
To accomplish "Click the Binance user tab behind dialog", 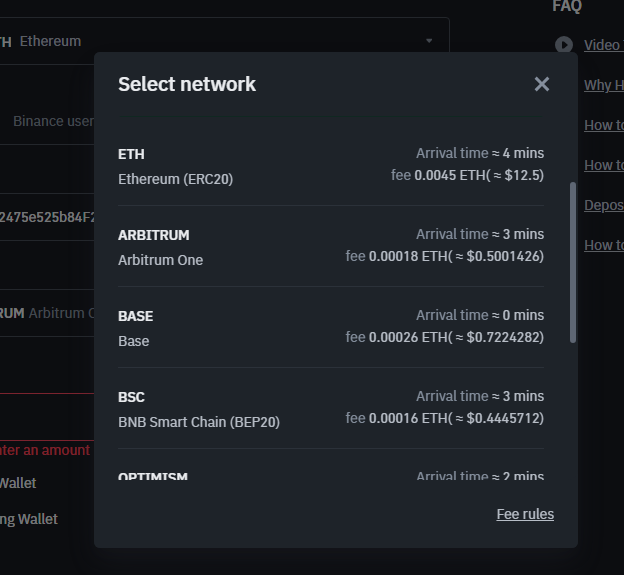I will pyautogui.click(x=53, y=121).
